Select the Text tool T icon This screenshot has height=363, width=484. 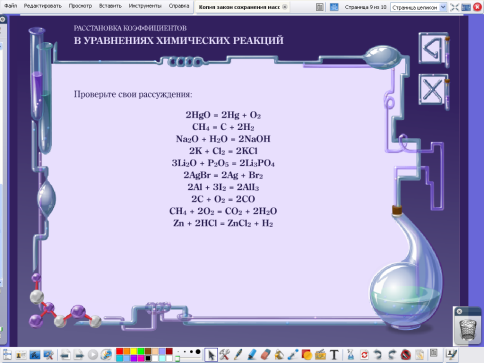[334, 354]
